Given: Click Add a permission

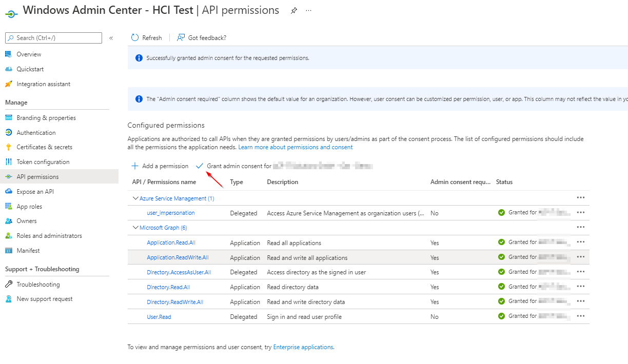Looking at the screenshot, I should pos(165,166).
